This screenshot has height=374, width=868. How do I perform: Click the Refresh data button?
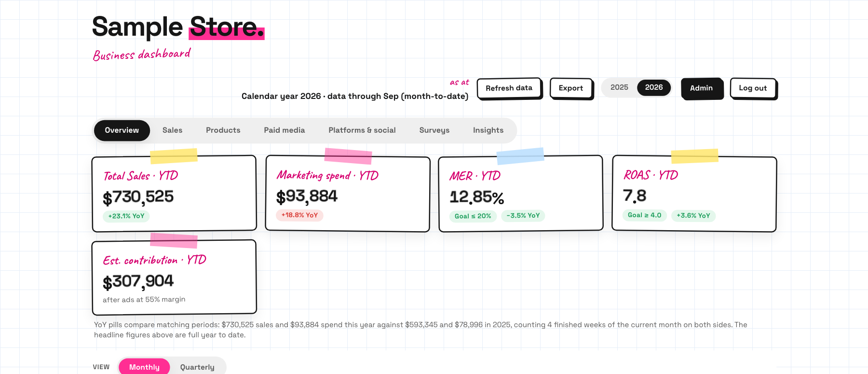click(509, 88)
